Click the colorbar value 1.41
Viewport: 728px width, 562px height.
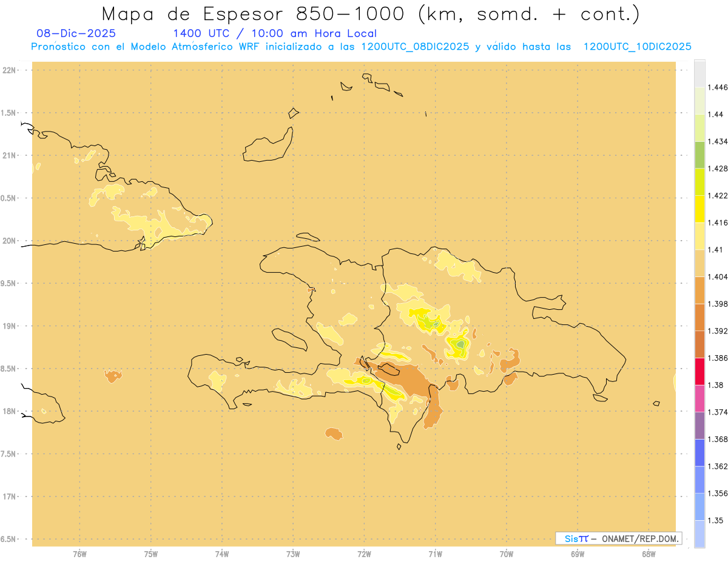tap(716, 250)
